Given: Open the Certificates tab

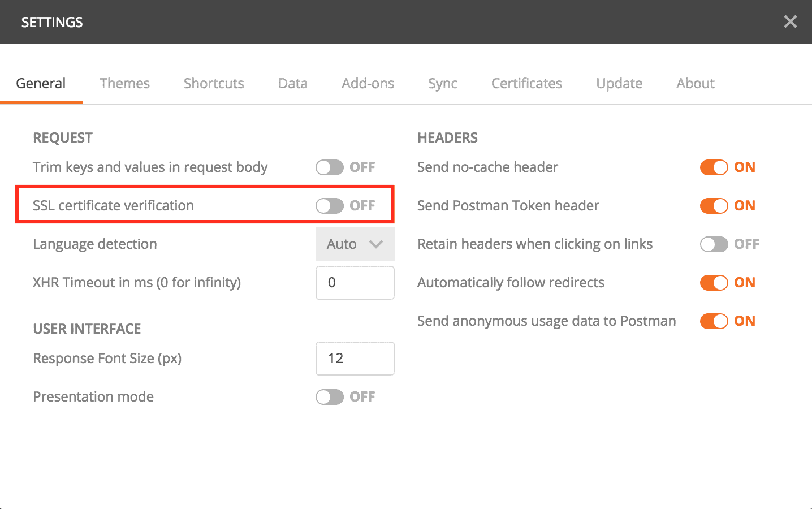Looking at the screenshot, I should 526,83.
